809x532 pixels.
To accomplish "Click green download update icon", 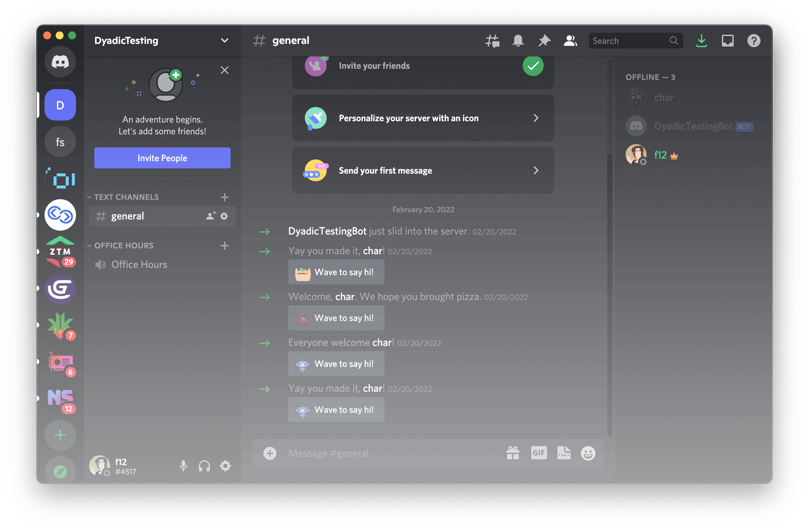I will (702, 41).
